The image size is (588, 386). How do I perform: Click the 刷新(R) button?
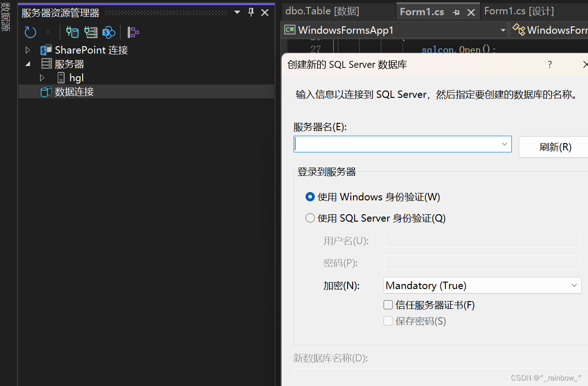tap(555, 147)
